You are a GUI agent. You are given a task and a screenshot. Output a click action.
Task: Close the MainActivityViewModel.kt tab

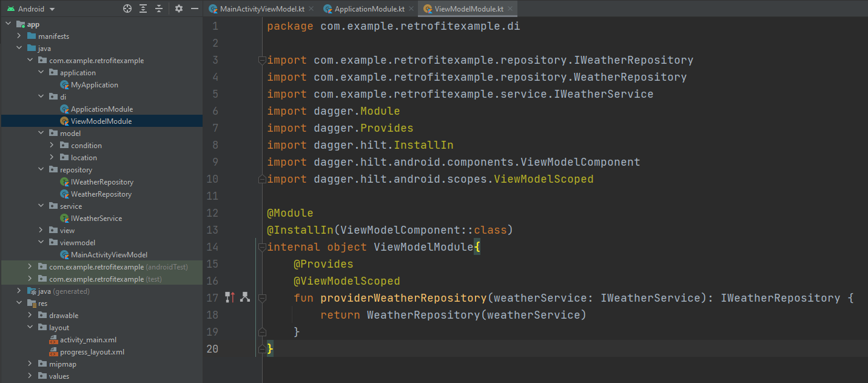[x=311, y=9]
